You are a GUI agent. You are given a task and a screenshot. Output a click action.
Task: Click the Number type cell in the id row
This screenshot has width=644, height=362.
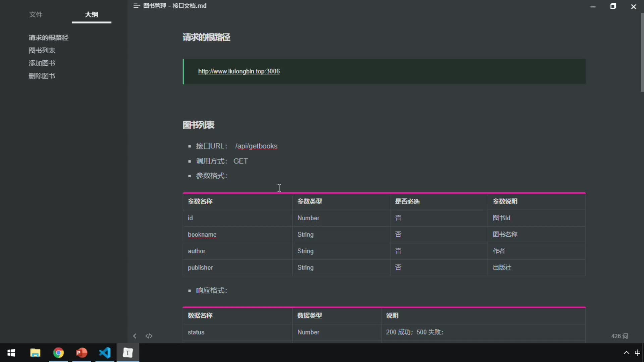341,218
